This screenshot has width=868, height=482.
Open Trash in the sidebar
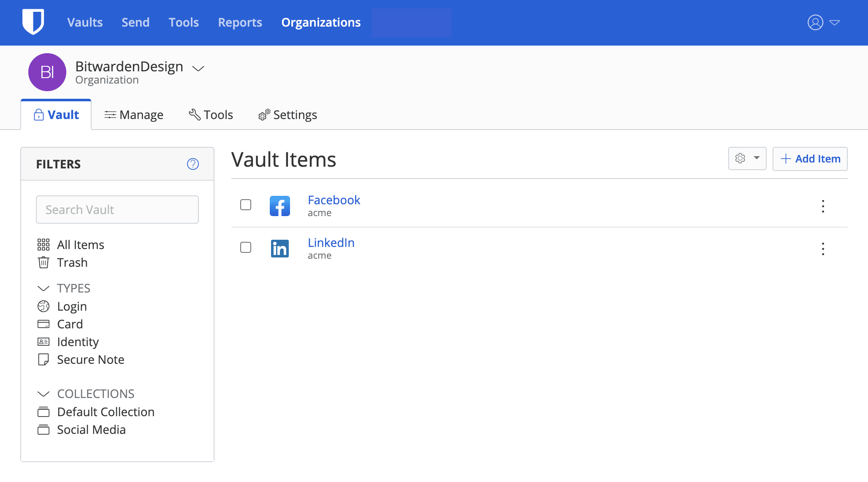coord(72,262)
